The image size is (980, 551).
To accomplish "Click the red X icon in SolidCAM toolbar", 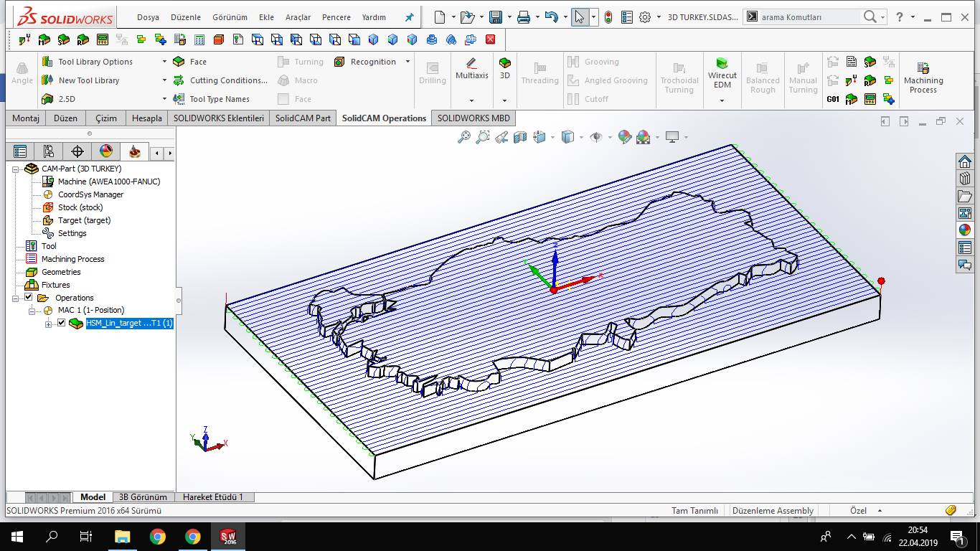I will pyautogui.click(x=490, y=39).
